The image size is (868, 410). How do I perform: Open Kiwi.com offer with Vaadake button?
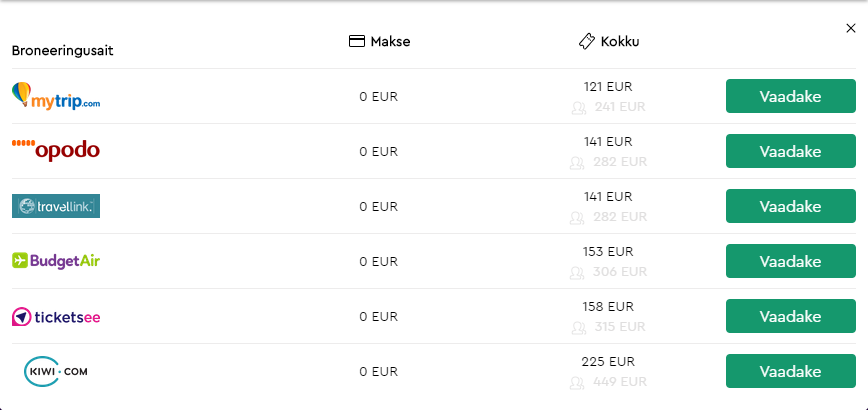pos(790,371)
